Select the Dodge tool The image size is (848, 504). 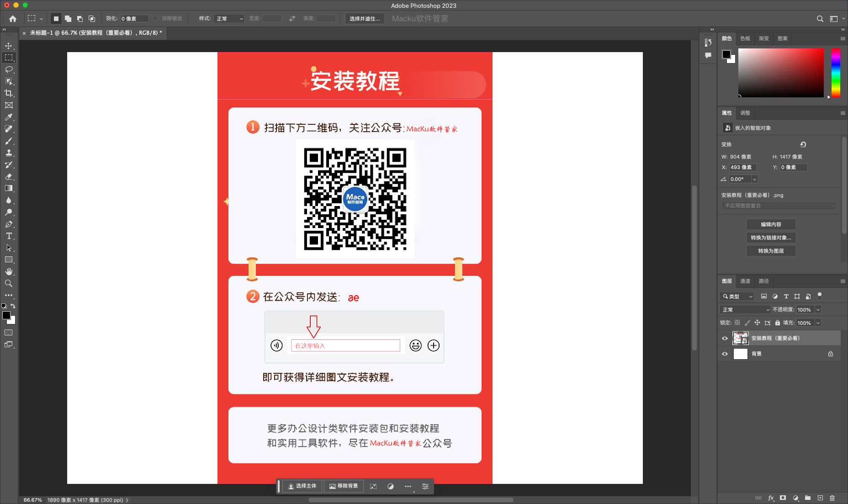pos(9,212)
